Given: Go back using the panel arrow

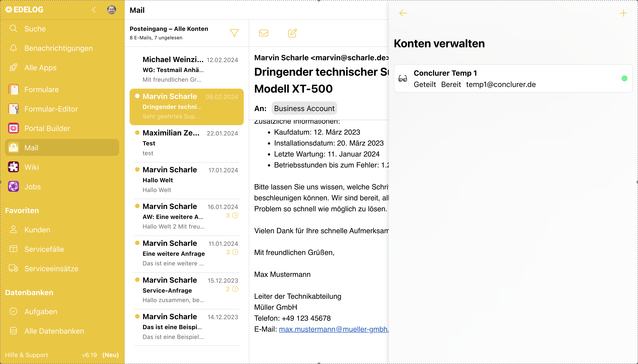Looking at the screenshot, I should point(403,13).
